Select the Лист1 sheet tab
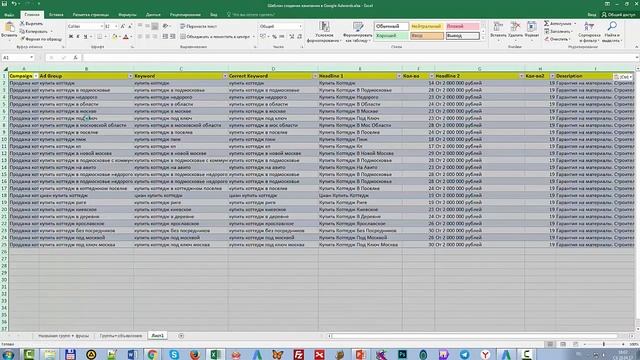Screen dimensions: 640x360 [x=158, y=336]
